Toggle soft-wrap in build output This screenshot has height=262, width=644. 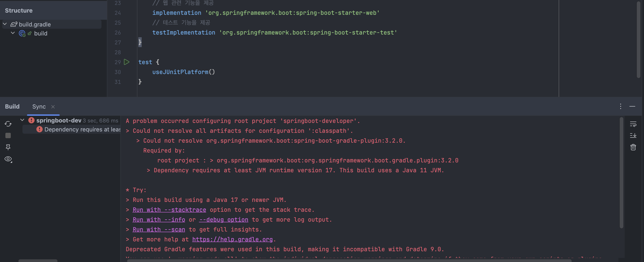(633, 124)
